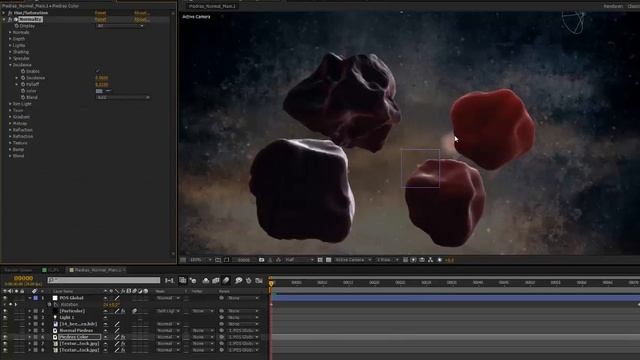Click the brainstorm icon in timeline toolbar
This screenshot has height=360, width=640.
pos(238,280)
